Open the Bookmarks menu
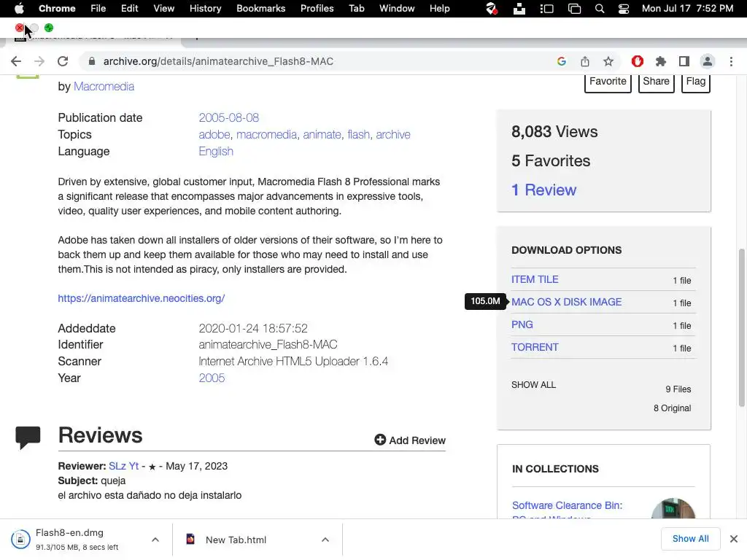This screenshot has width=747, height=560. 261,9
